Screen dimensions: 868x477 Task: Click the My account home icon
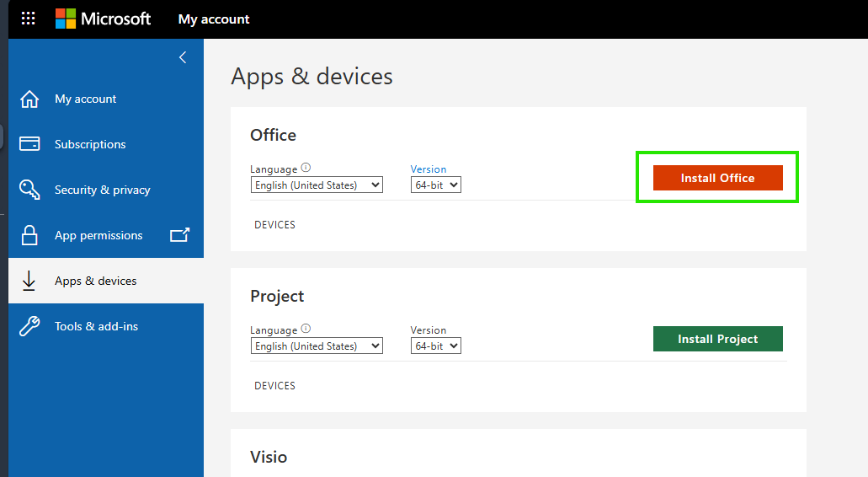[x=29, y=99]
